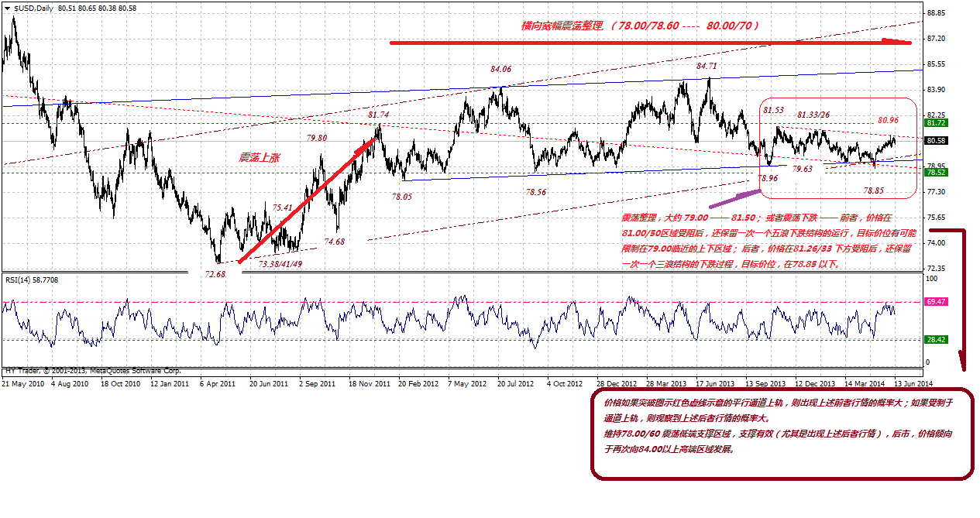The image size is (980, 518).
Task: Click the 100 mark on the RSI scale
Action: pos(932,278)
